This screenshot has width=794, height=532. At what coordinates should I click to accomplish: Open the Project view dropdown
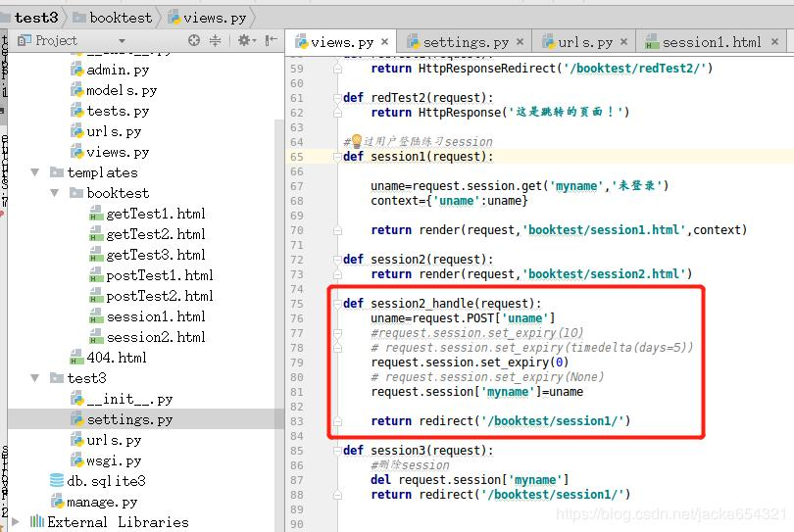122,40
